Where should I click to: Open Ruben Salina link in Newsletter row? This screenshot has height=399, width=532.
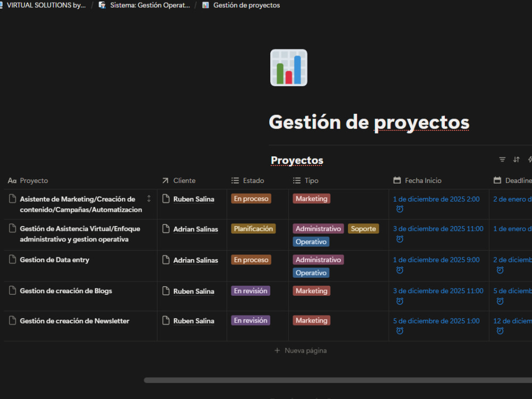click(x=194, y=321)
